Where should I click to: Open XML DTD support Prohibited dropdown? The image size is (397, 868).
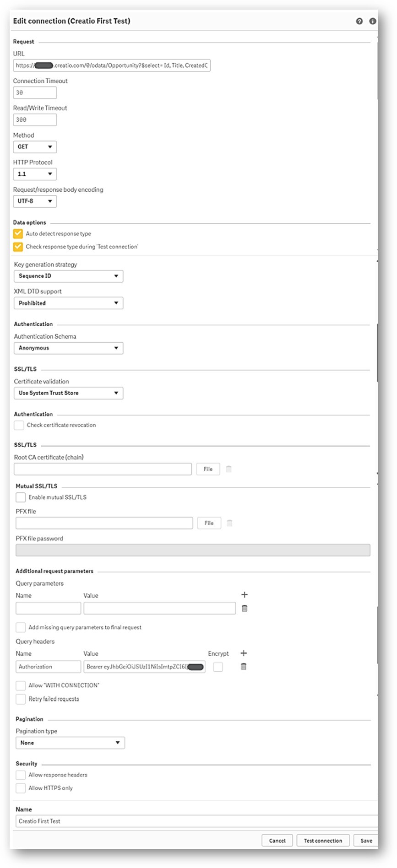click(x=69, y=303)
